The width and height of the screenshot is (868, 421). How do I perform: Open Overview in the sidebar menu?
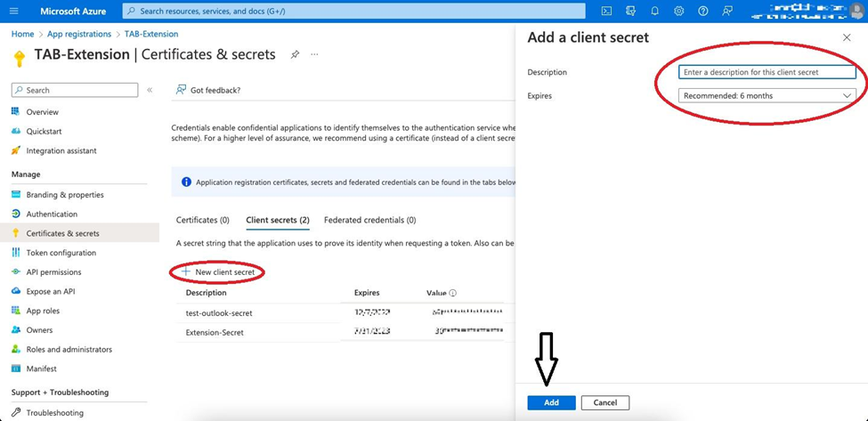point(42,112)
